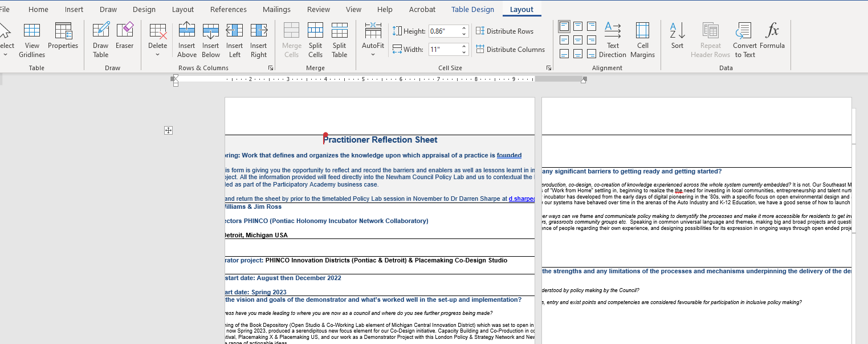Open the AutoFit dropdown
868x344 pixels.
click(x=373, y=40)
